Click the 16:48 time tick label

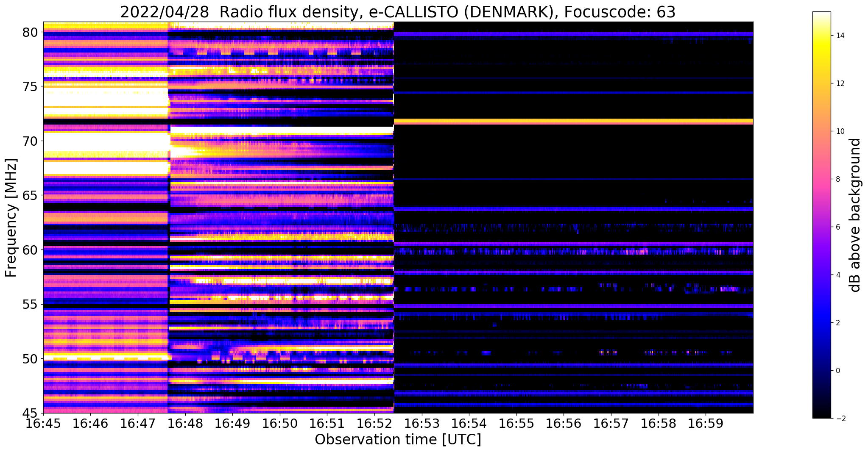click(x=185, y=424)
